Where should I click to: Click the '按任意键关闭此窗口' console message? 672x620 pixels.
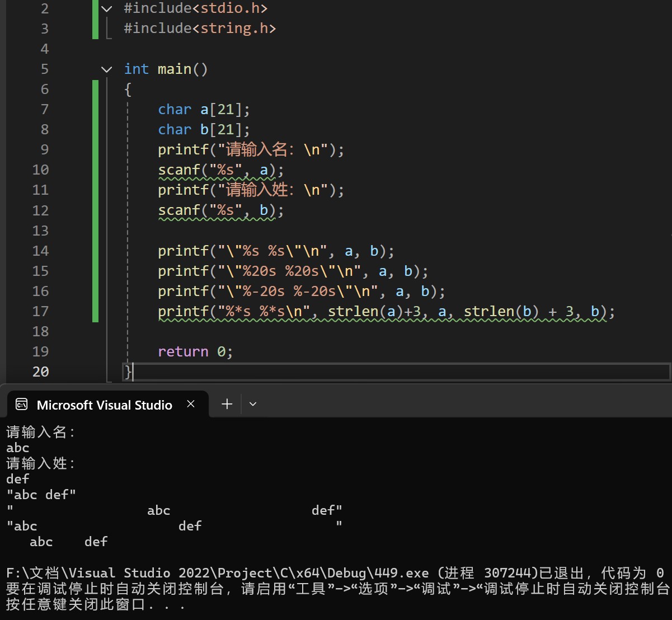coord(96,604)
